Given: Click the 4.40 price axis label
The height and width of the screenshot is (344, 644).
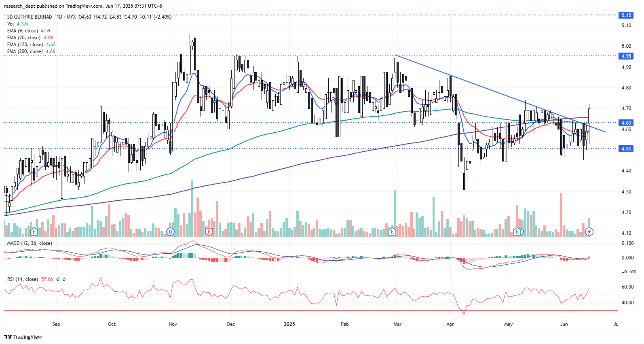Looking at the screenshot, I should (x=626, y=171).
